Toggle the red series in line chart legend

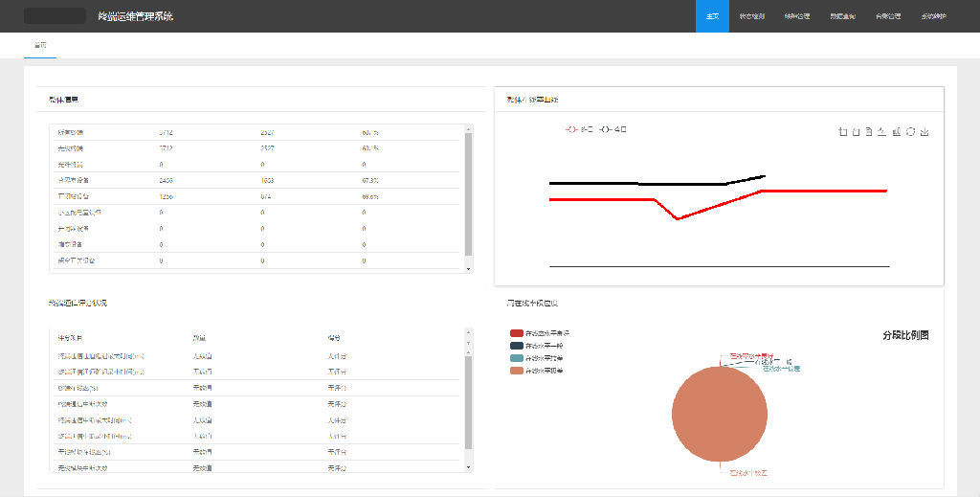coord(579,129)
